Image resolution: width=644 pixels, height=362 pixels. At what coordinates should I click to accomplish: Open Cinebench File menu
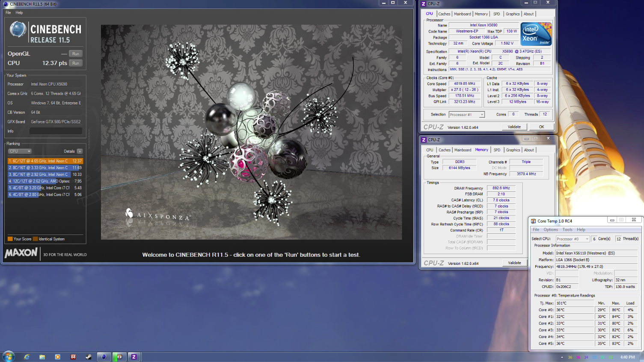[8, 12]
